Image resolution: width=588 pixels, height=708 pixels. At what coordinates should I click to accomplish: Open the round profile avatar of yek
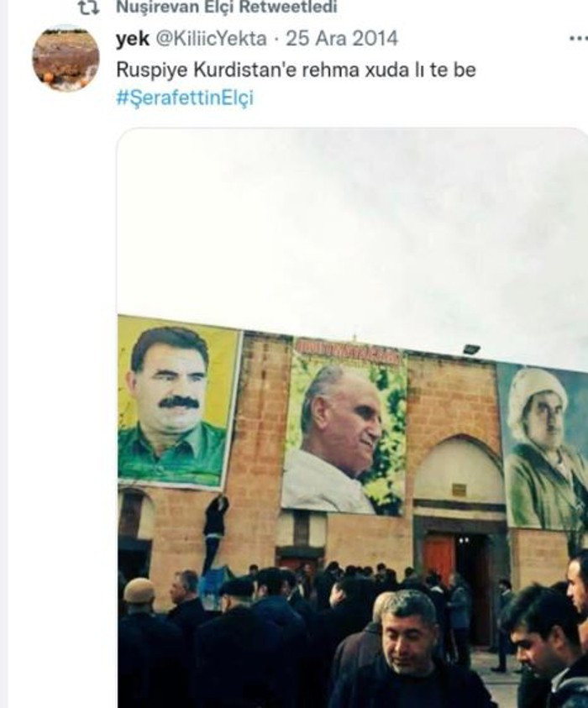pyautogui.click(x=66, y=58)
